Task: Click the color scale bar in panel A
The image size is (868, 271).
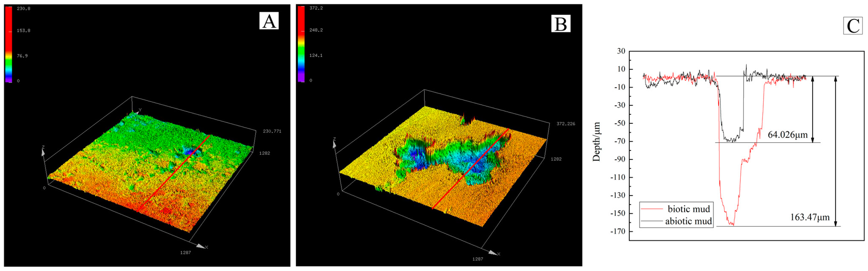Action: pyautogui.click(x=9, y=44)
